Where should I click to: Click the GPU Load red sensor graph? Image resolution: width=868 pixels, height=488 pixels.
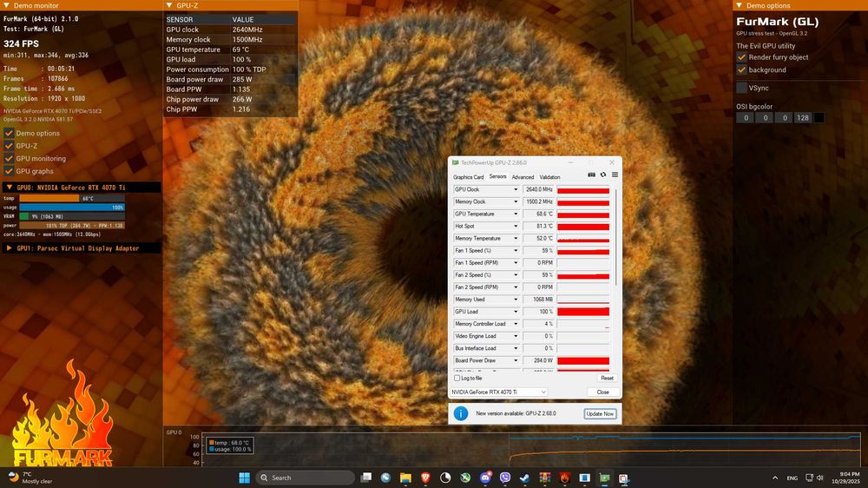pyautogui.click(x=583, y=312)
